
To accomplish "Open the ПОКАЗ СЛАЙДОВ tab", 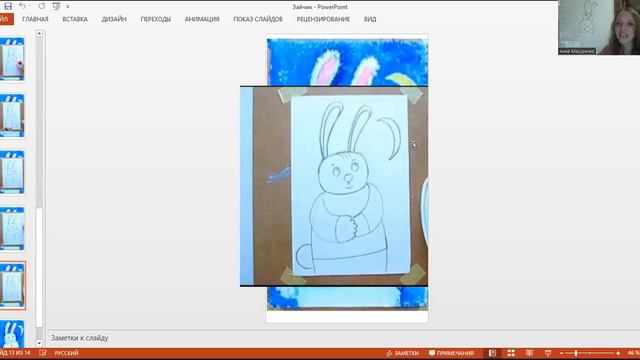I will (258, 19).
